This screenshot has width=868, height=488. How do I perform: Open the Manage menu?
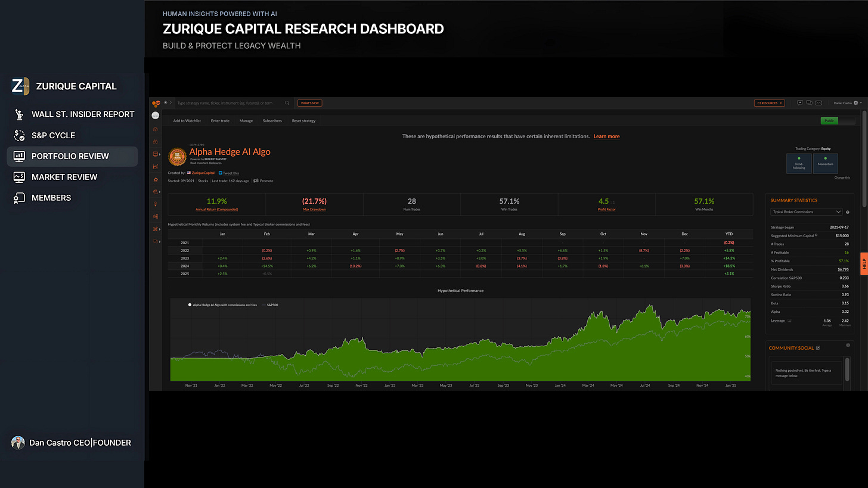click(x=246, y=121)
